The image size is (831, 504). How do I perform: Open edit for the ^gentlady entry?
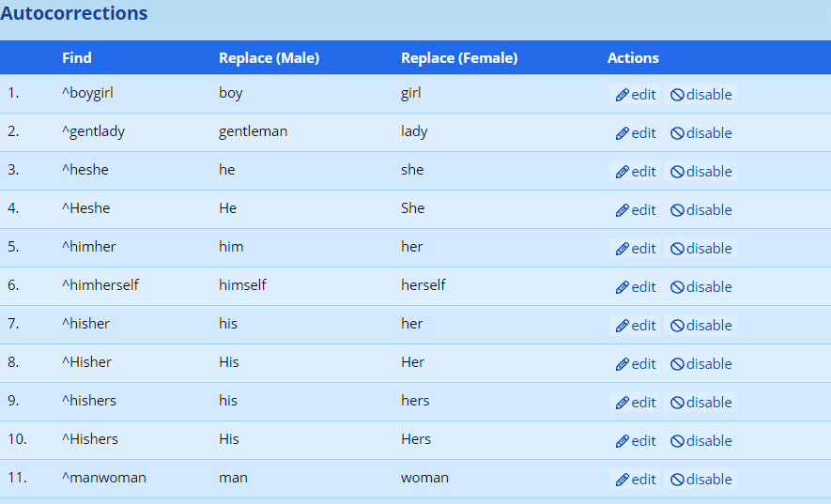[636, 133]
